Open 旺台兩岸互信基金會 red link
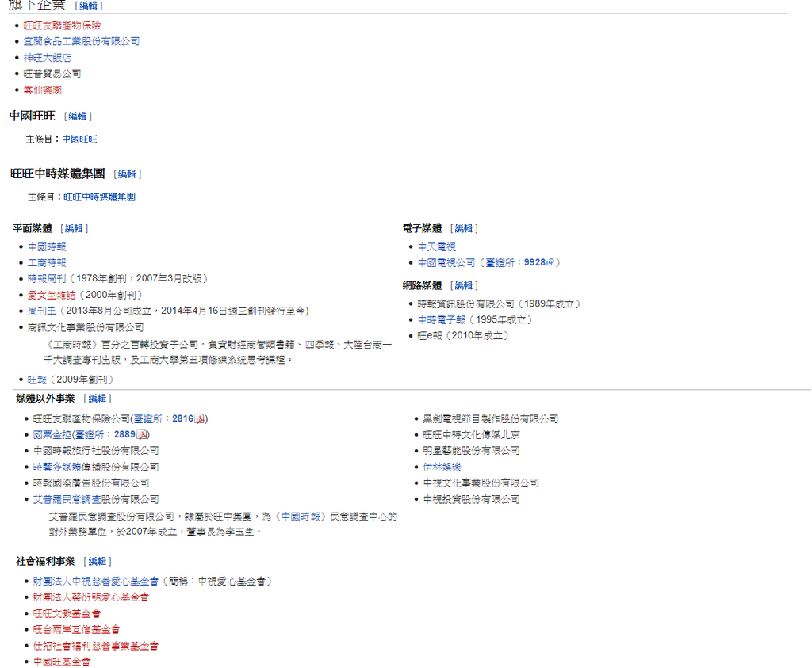The image size is (812, 668). (x=77, y=630)
